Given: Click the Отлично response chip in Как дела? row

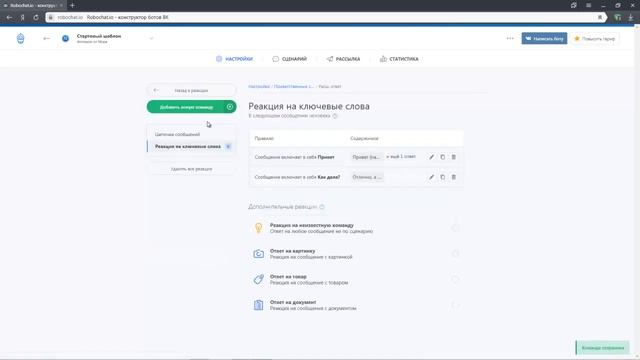Looking at the screenshot, I should (367, 177).
